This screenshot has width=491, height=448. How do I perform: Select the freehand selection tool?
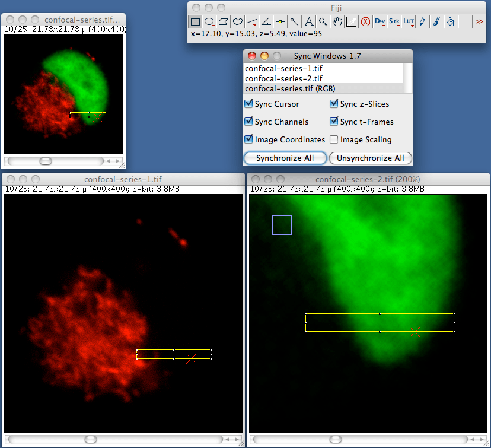238,21
